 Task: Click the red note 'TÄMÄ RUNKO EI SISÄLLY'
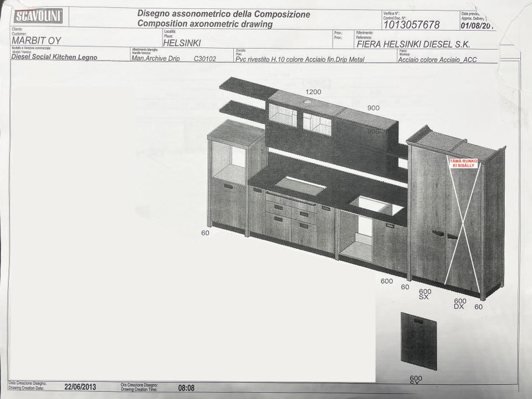click(x=463, y=163)
